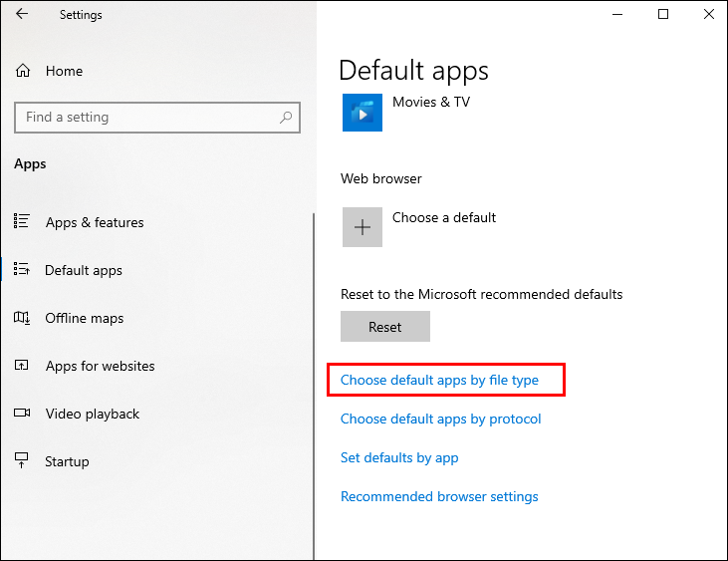The height and width of the screenshot is (561, 728).
Task: Click the search magnifier icon
Action: (x=286, y=118)
